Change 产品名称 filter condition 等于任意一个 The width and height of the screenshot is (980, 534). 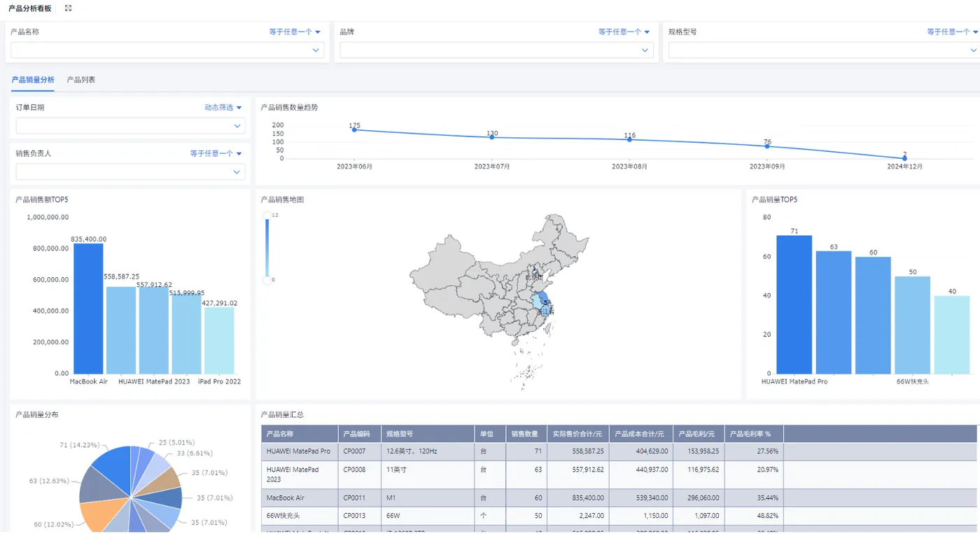coord(295,31)
